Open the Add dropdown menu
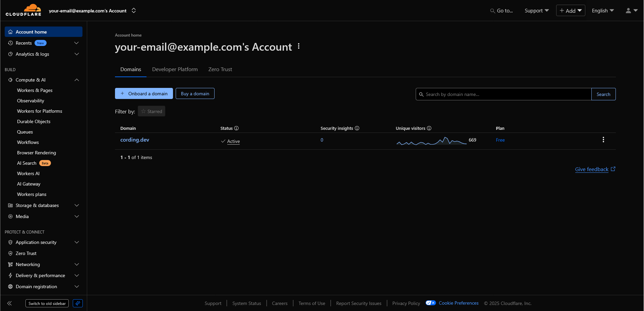The height and width of the screenshot is (311, 644). point(571,10)
